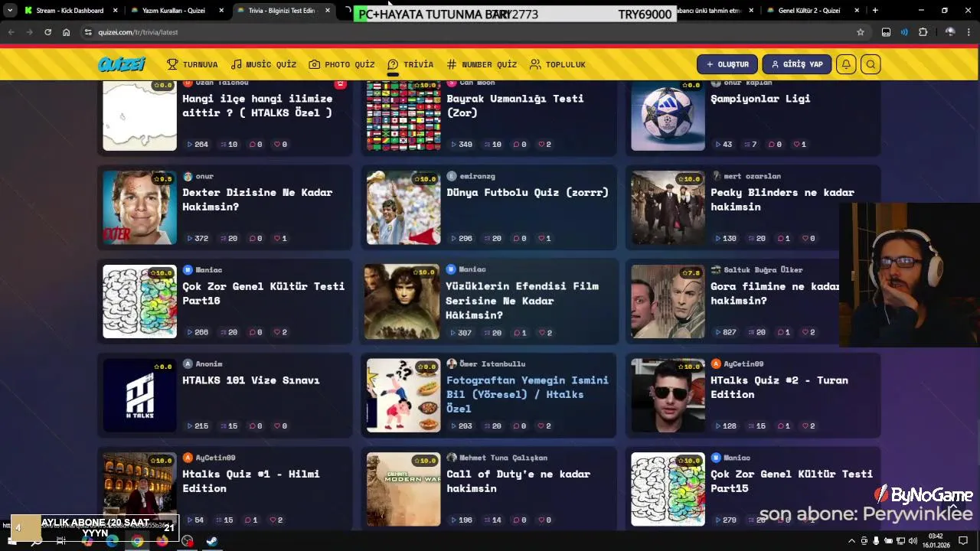Open Hangi ilçe hangi ilimize aittir quiz

pyautogui.click(x=257, y=105)
